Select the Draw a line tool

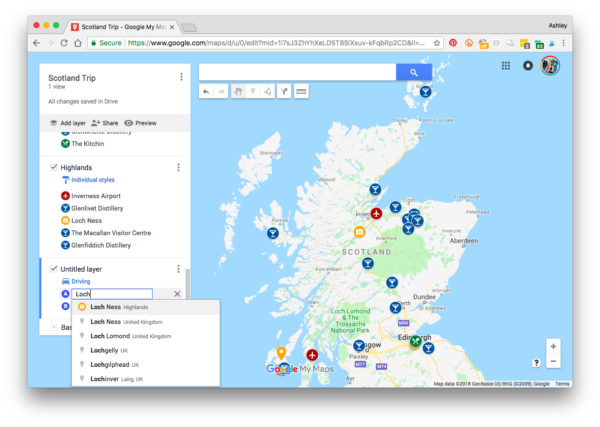[267, 91]
